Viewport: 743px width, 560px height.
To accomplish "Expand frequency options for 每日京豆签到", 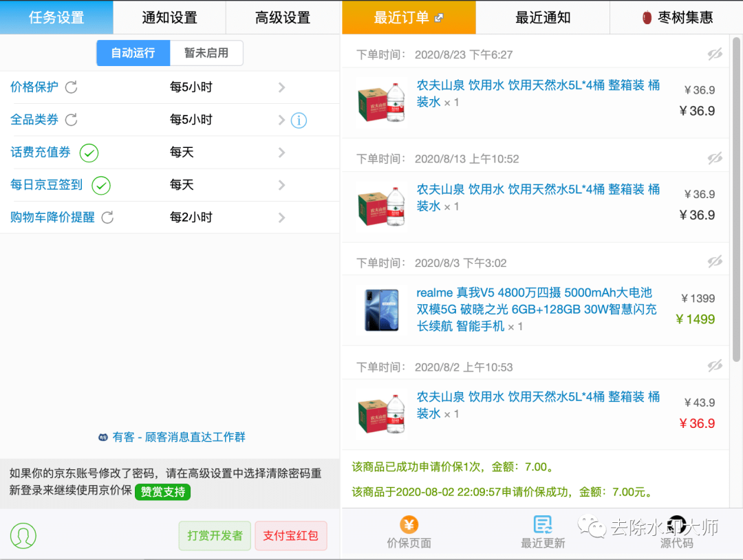I will click(x=282, y=185).
